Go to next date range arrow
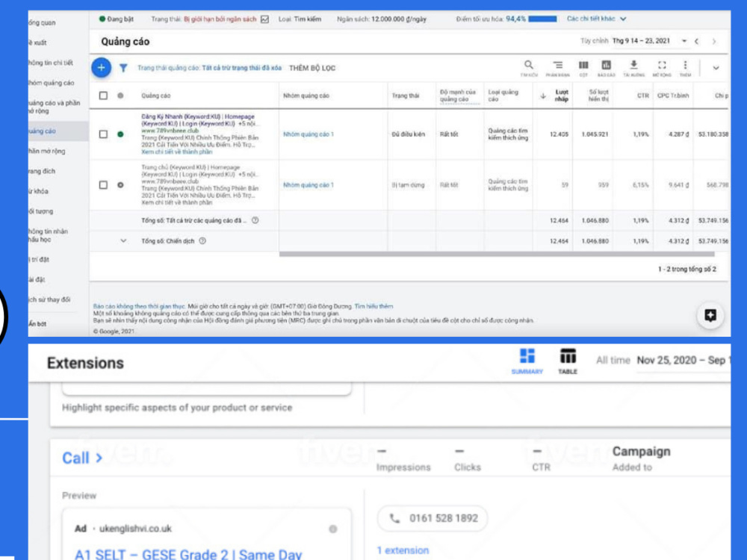747x560 pixels. click(713, 41)
